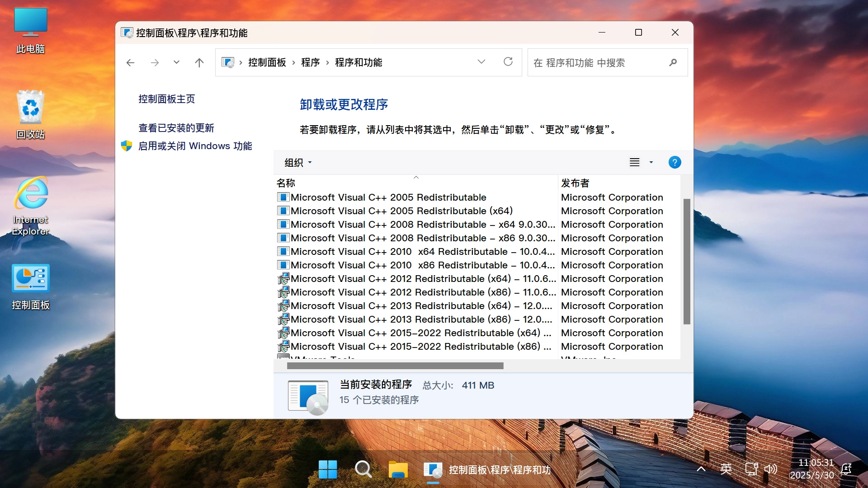The height and width of the screenshot is (488, 868).
Task: Open the 组织 dropdown menu
Action: (297, 162)
